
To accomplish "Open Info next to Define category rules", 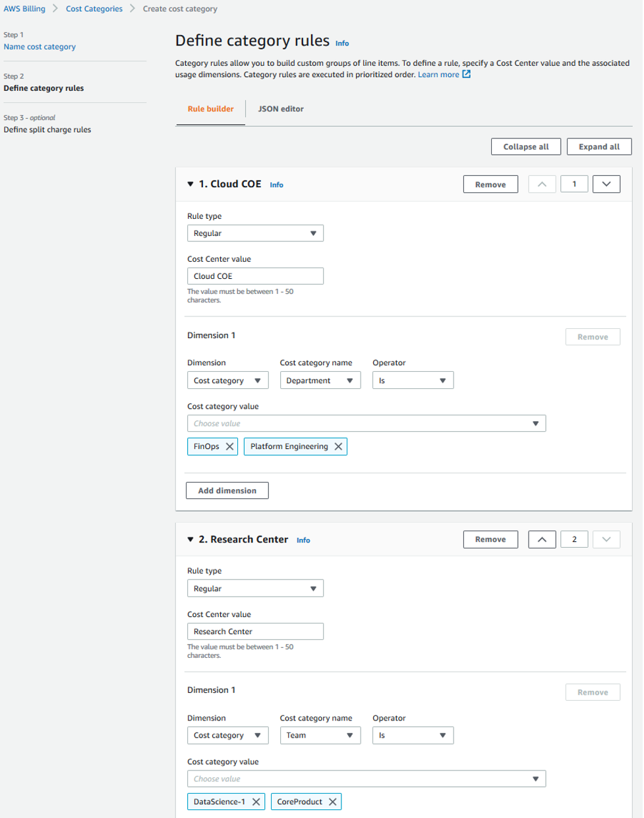I will point(342,44).
